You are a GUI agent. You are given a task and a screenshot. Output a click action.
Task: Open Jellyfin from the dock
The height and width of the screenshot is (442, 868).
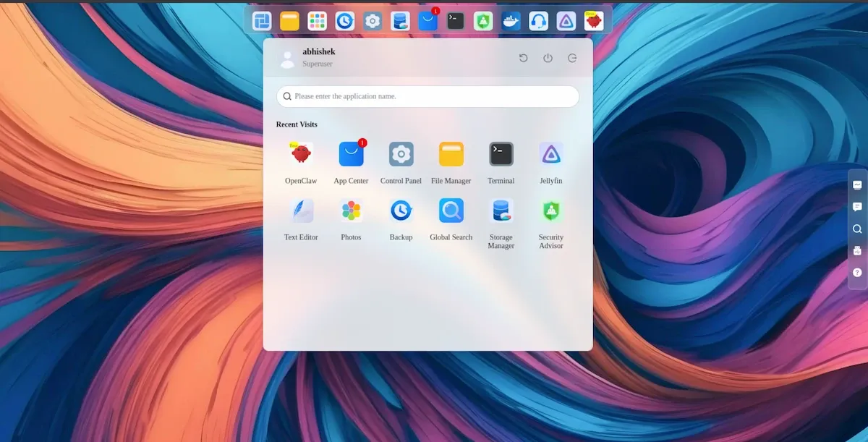[566, 21]
